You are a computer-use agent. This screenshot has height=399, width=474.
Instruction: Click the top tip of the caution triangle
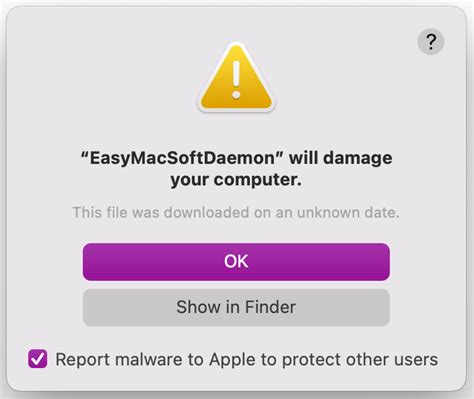click(x=236, y=45)
